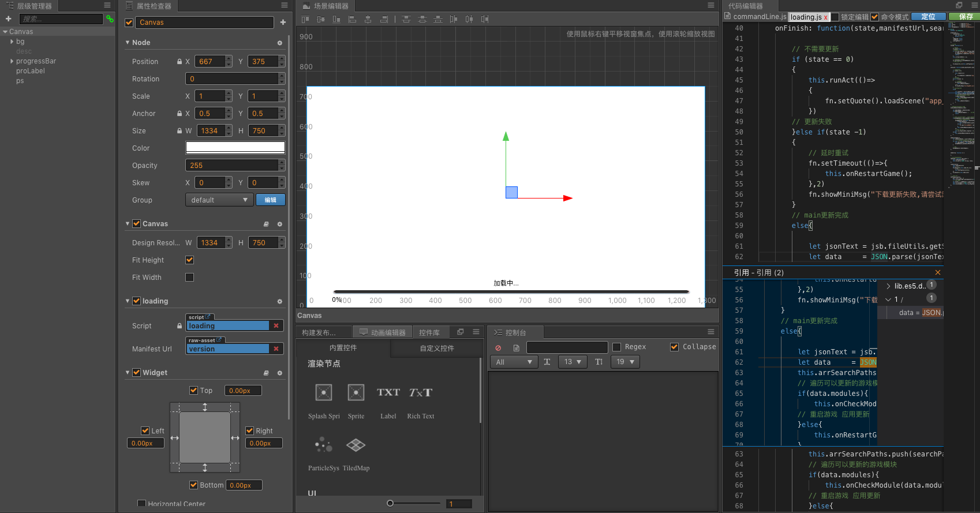Toggle the Canvas component enabled checkbox
This screenshot has width=980, height=513.
point(137,223)
